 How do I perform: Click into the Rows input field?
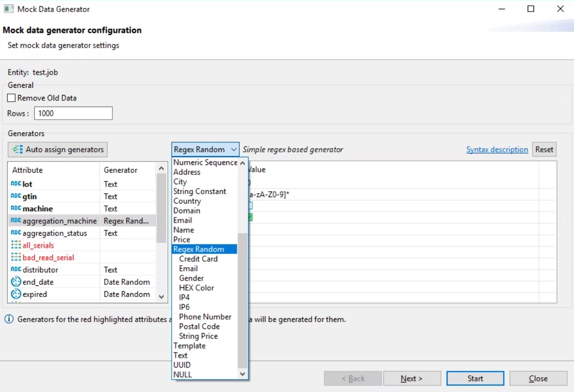tap(73, 113)
